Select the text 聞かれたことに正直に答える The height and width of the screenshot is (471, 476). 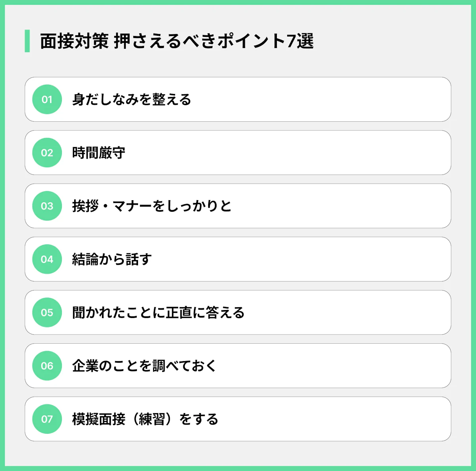158,312
